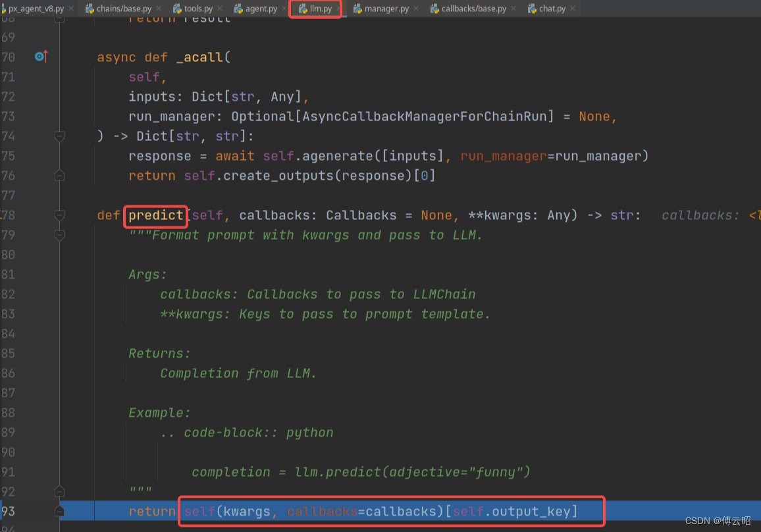Click **kwargs parameter on line 78
Viewport: 761px width, 532px height.
click(500, 215)
